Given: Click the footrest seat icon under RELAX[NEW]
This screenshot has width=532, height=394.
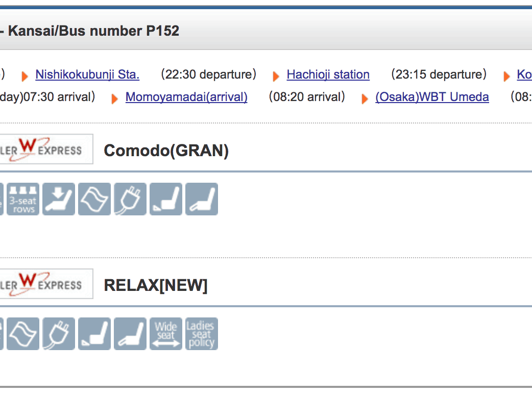Looking at the screenshot, I should pyautogui.click(x=94, y=334).
